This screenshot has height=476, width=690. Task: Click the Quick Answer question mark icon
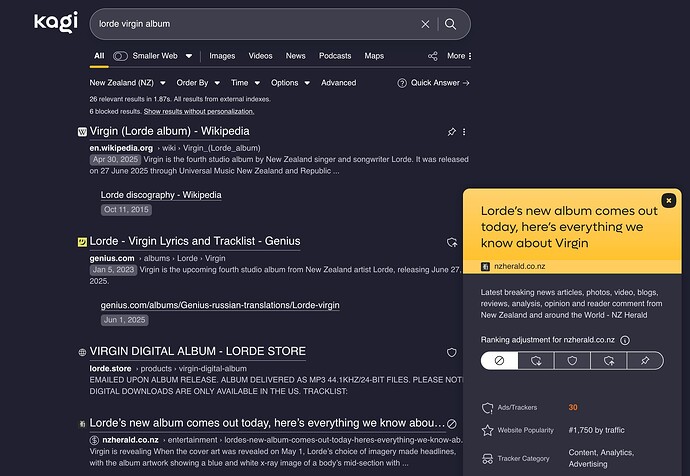(402, 83)
